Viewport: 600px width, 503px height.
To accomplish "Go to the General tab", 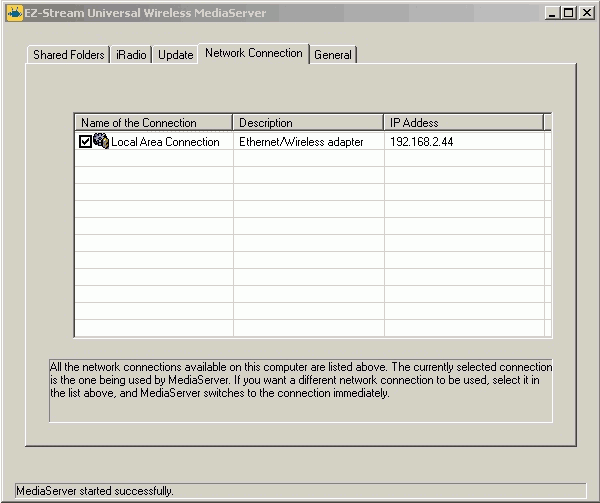I will click(x=333, y=55).
